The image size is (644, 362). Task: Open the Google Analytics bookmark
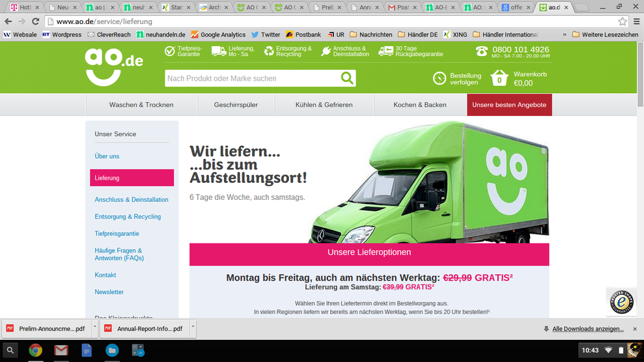tap(218, 35)
